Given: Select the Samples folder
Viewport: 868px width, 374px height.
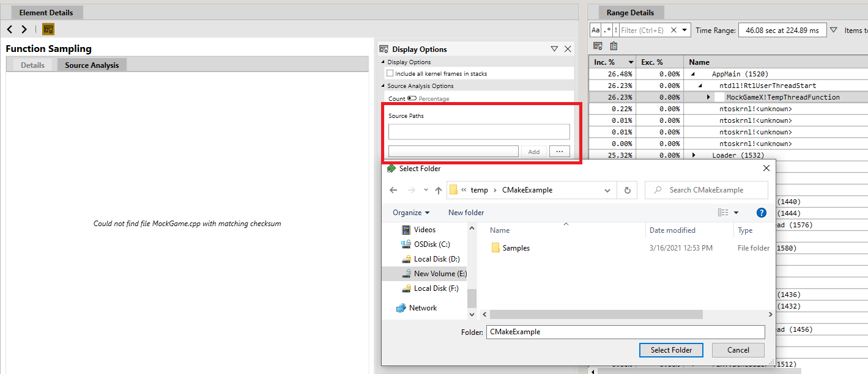Looking at the screenshot, I should 510,248.
